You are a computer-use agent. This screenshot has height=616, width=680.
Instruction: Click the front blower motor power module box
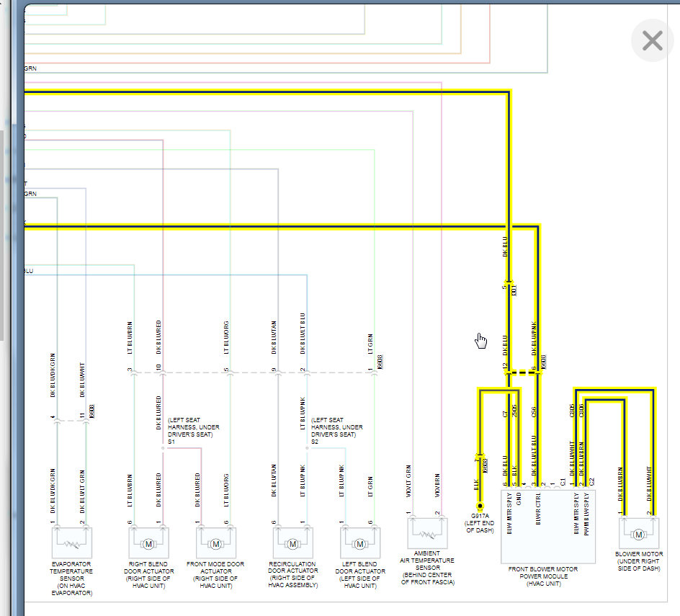547,527
